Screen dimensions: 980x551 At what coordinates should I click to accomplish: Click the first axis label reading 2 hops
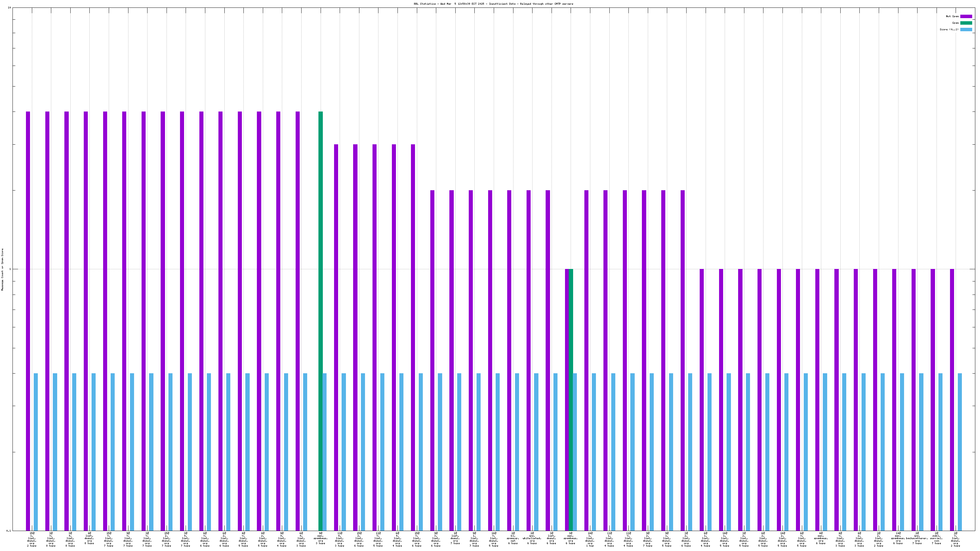pyautogui.click(x=32, y=546)
